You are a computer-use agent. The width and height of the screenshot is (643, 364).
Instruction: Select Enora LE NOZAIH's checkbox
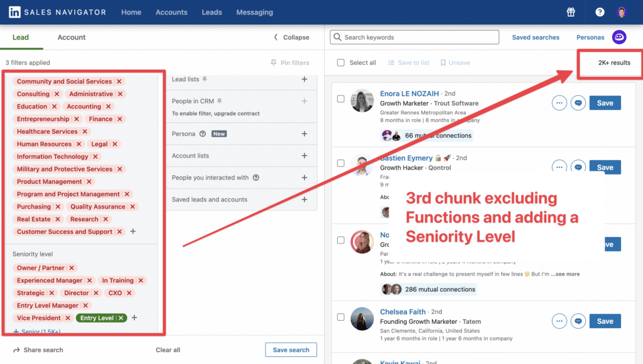point(341,99)
